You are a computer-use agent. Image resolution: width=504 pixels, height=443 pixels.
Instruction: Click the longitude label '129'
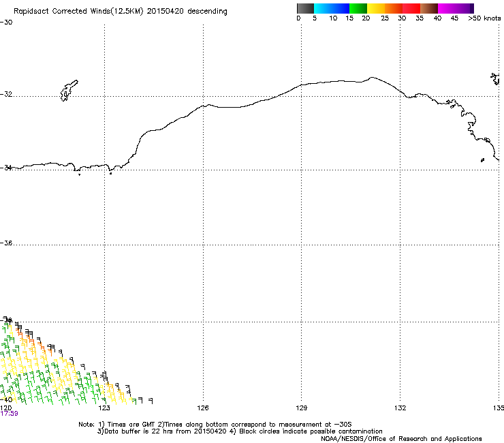coord(302,408)
